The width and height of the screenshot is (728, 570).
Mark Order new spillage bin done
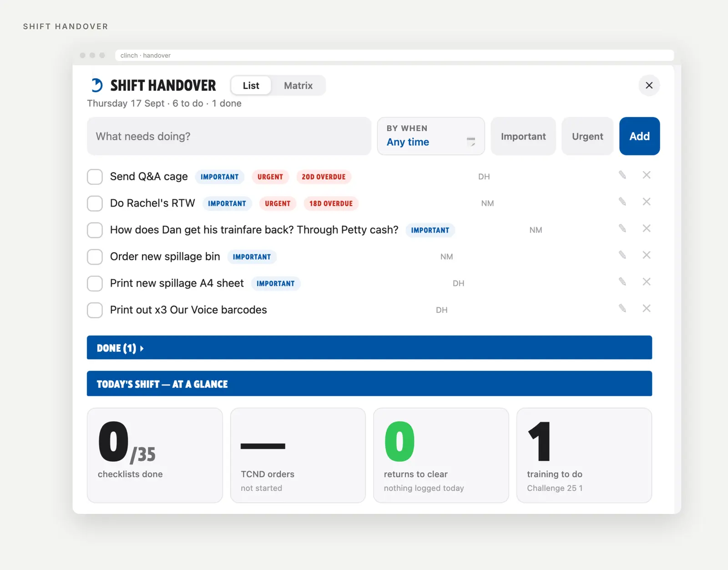(95, 257)
